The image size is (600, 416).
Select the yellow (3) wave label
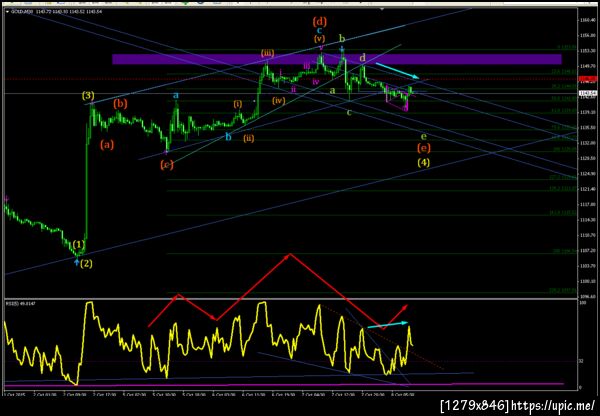[x=88, y=96]
